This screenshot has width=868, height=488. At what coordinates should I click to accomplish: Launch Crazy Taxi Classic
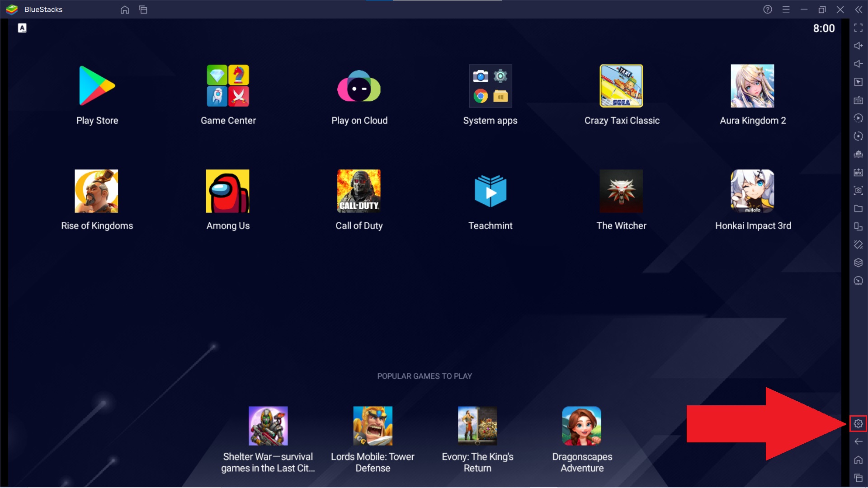[621, 86]
